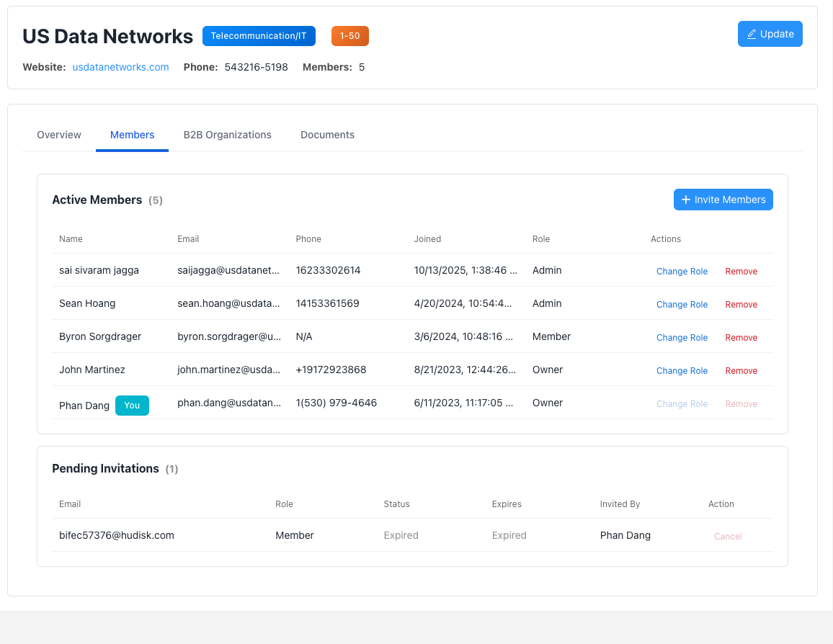
Task: Select the Telecommunication/IT industry badge
Action: pos(259,35)
